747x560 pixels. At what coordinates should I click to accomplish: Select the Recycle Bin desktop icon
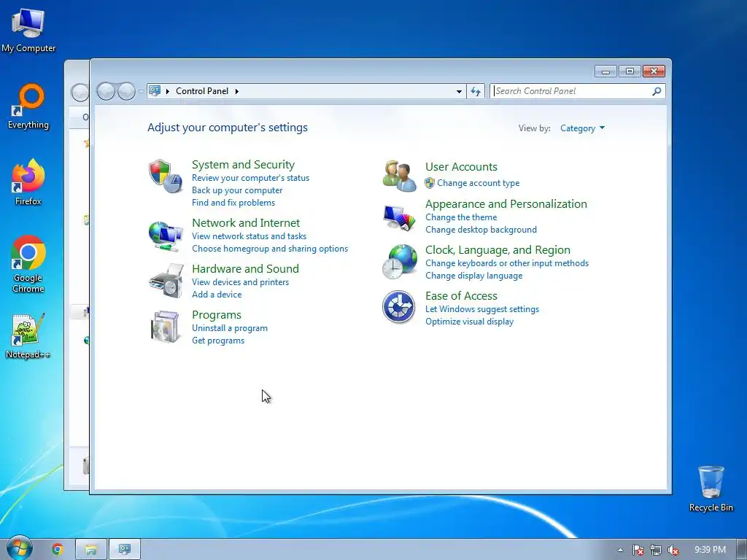(x=711, y=489)
